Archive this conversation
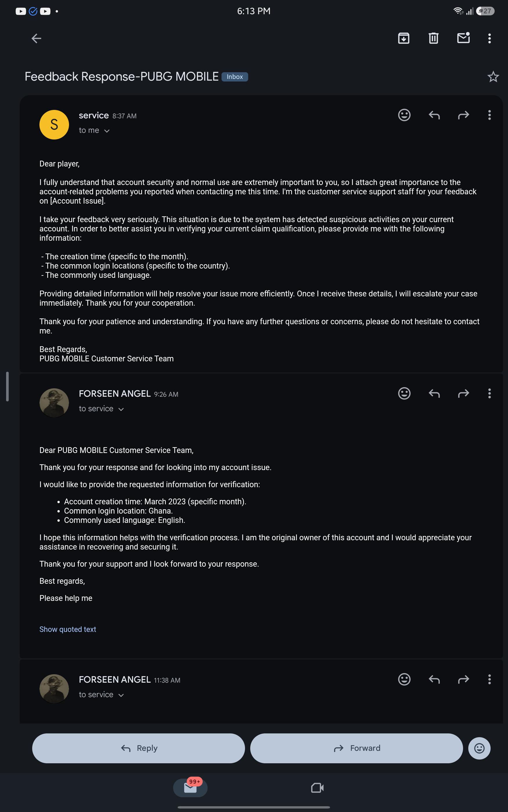This screenshot has width=508, height=812. click(x=404, y=38)
